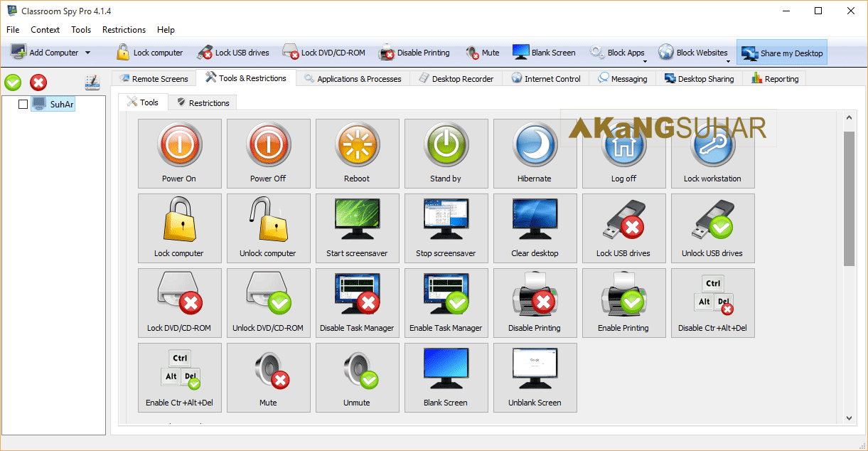Click the scrollbar down arrow
Image resolution: width=868 pixels, height=451 pixels.
(x=849, y=418)
